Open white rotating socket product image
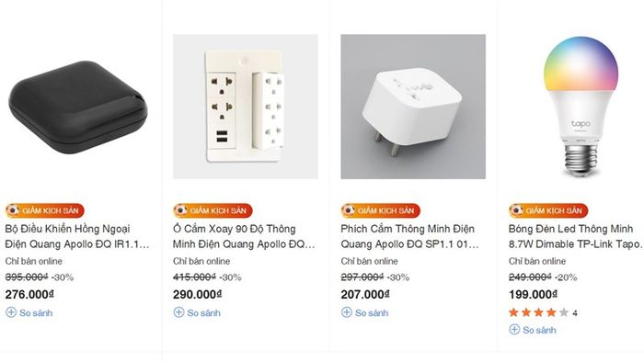Image resolution: width=644 pixels, height=362 pixels. (x=246, y=107)
